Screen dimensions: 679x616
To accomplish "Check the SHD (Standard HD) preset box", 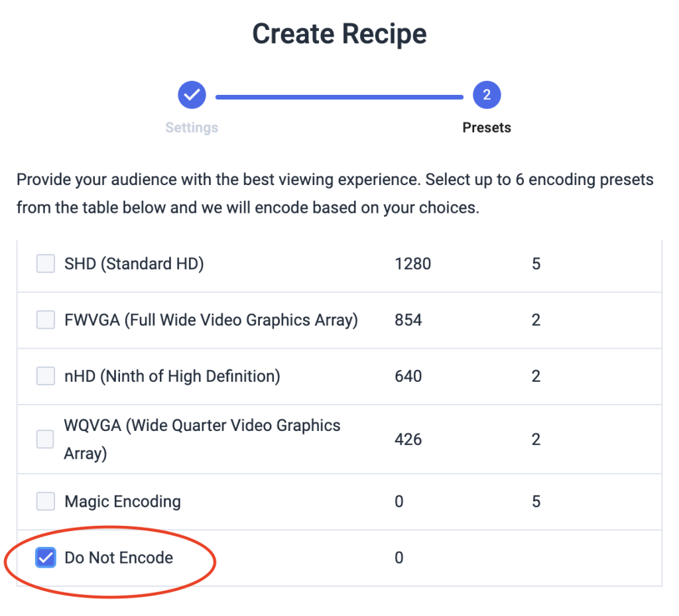I will click(x=45, y=263).
